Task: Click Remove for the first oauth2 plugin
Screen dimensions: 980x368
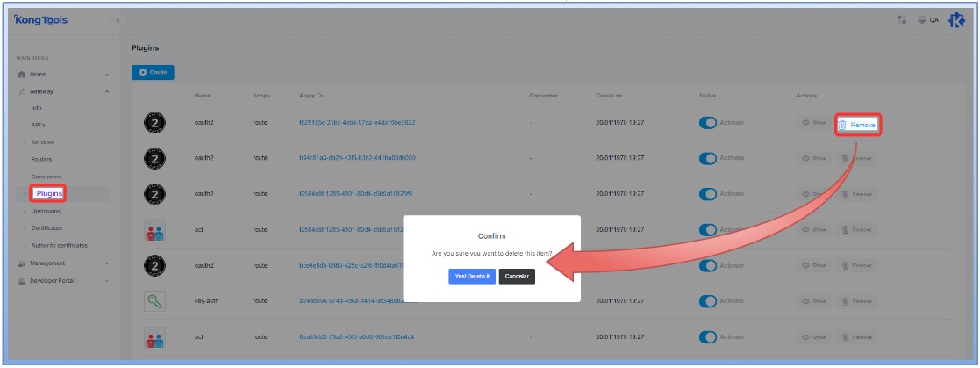Action: pyautogui.click(x=857, y=126)
